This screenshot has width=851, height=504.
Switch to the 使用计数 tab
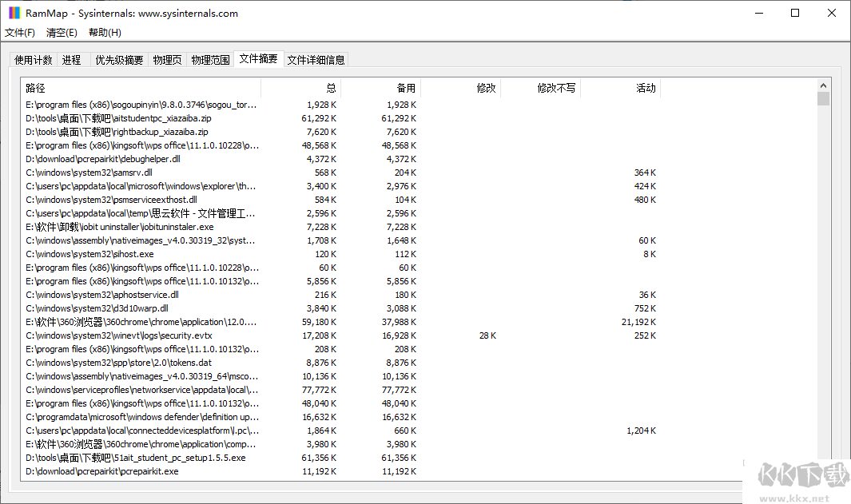coord(33,59)
